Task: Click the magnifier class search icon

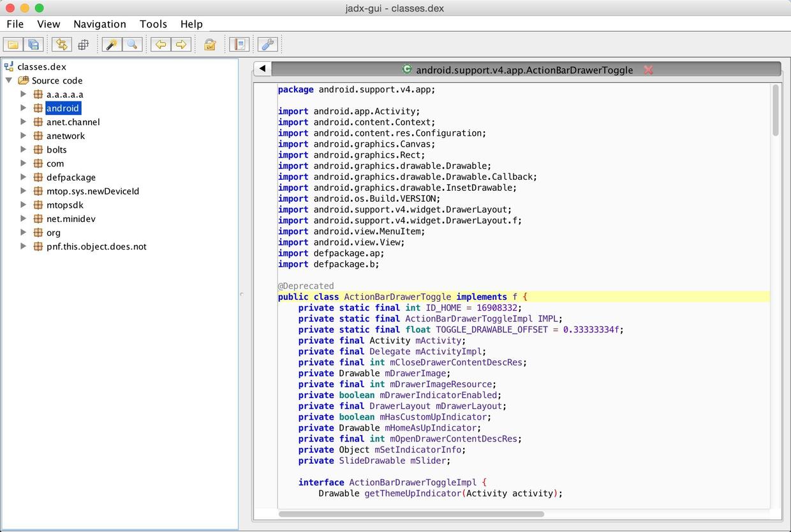Action: click(132, 45)
